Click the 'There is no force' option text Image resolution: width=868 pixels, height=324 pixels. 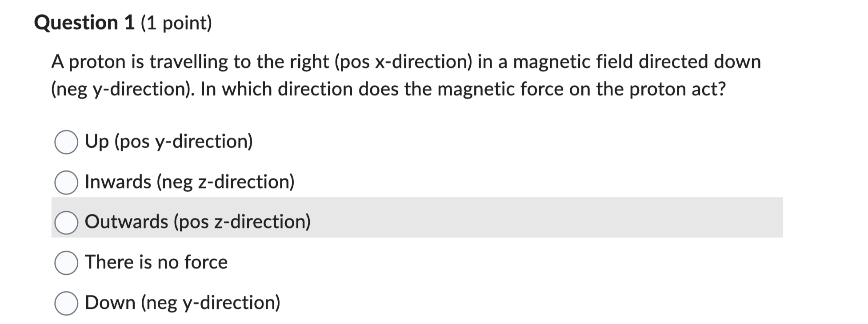(156, 262)
